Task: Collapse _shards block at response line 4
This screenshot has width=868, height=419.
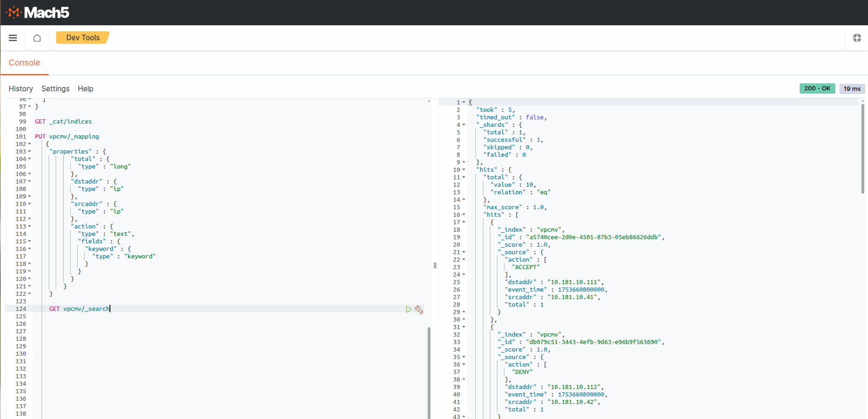Action: (464, 125)
